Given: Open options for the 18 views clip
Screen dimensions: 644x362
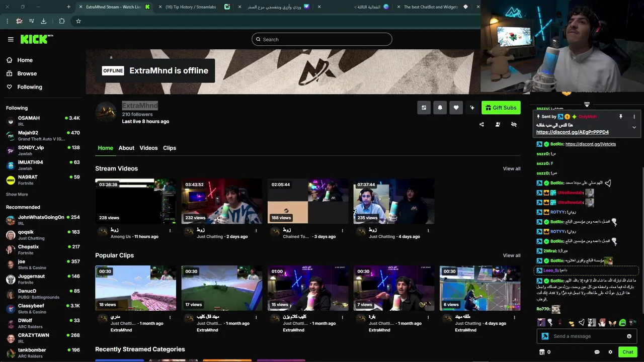Looking at the screenshot, I should pyautogui.click(x=170, y=318).
